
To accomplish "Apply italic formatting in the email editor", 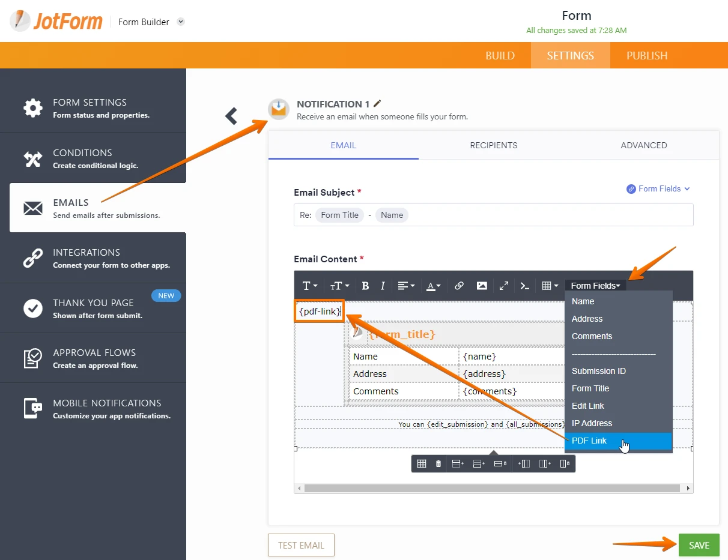I will pyautogui.click(x=383, y=286).
